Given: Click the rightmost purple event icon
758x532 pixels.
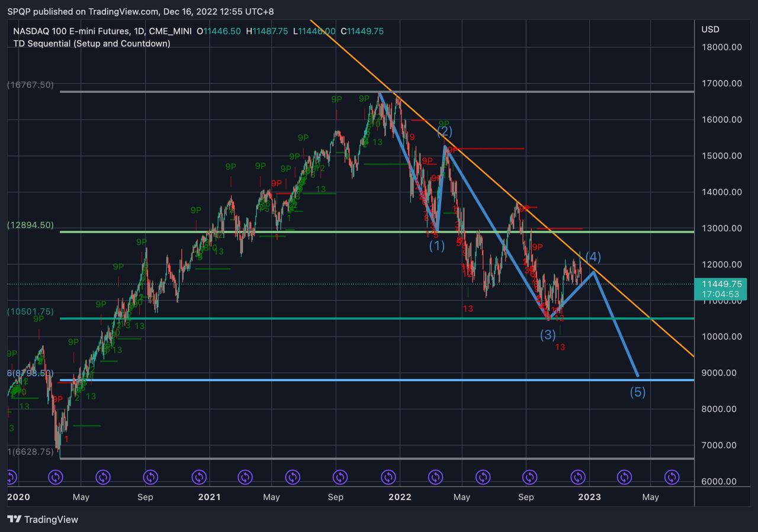Looking at the screenshot, I should tap(672, 477).
